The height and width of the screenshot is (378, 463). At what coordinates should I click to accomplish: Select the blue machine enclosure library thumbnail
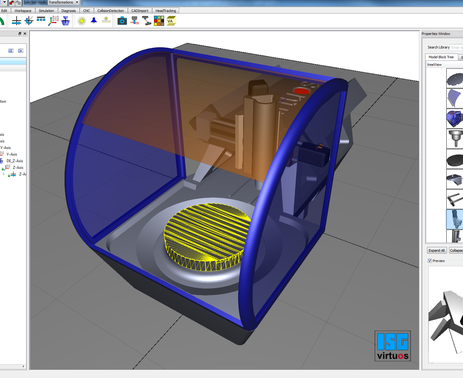pos(455,118)
